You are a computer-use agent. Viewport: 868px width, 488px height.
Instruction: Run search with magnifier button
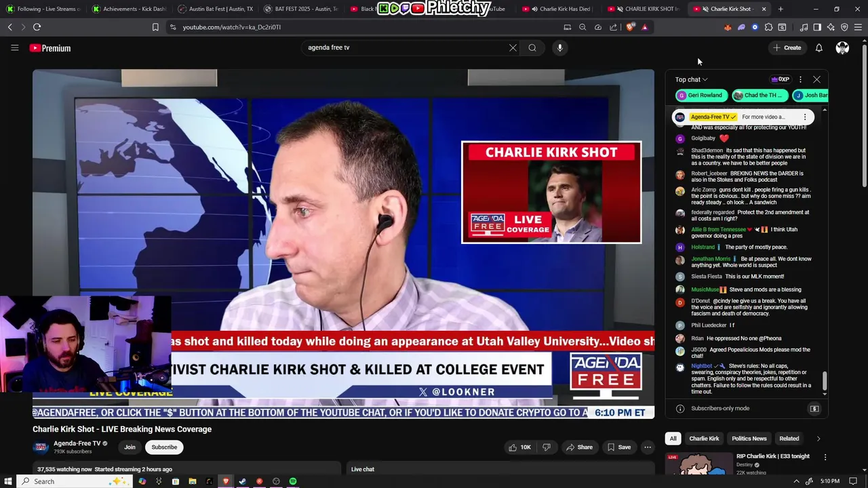tap(532, 47)
